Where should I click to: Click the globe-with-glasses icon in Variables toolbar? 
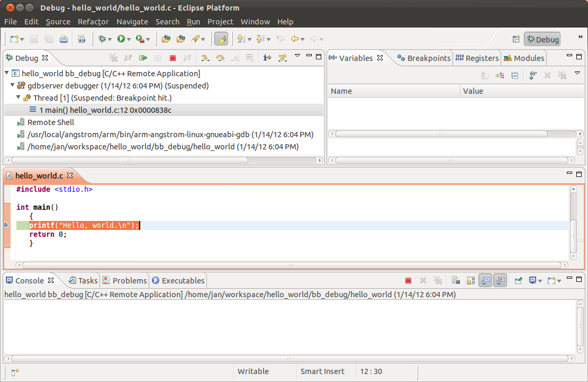pos(532,75)
